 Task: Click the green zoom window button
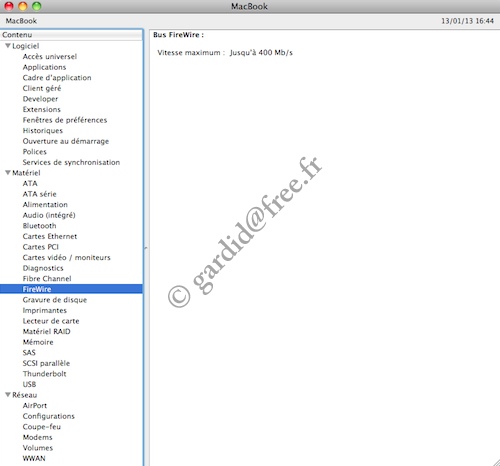pyautogui.click(x=37, y=6)
